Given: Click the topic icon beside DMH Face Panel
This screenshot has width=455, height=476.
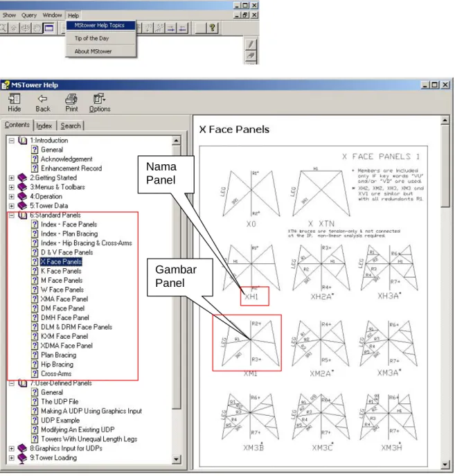Looking at the screenshot, I should click(35, 318).
